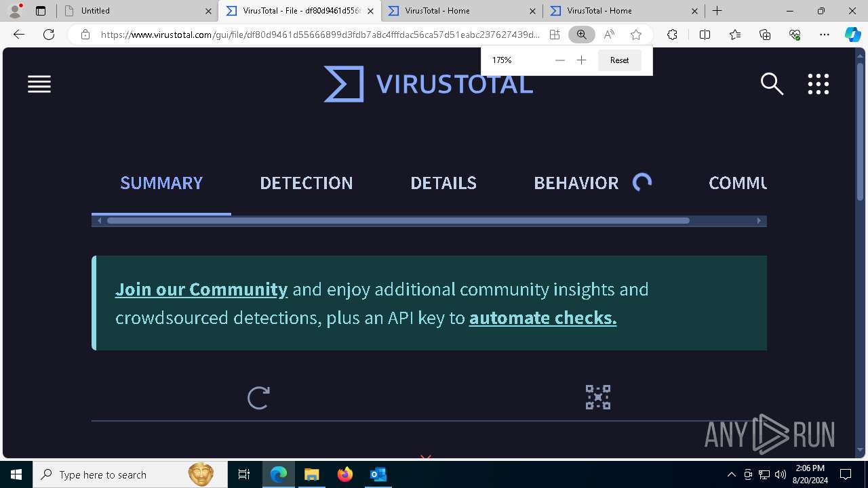
Task: Click the Read aloud icon
Action: tap(609, 35)
